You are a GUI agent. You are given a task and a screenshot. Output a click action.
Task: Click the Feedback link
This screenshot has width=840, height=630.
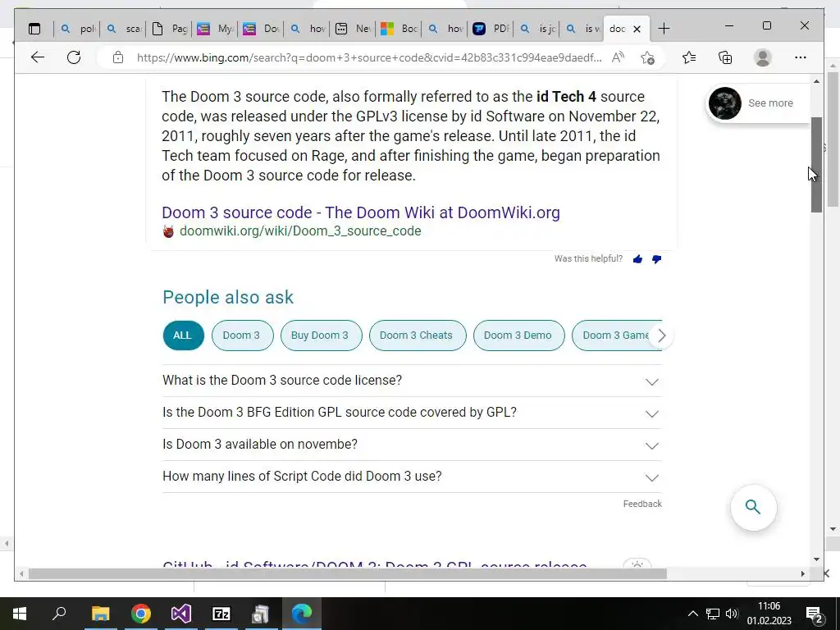pyautogui.click(x=642, y=504)
